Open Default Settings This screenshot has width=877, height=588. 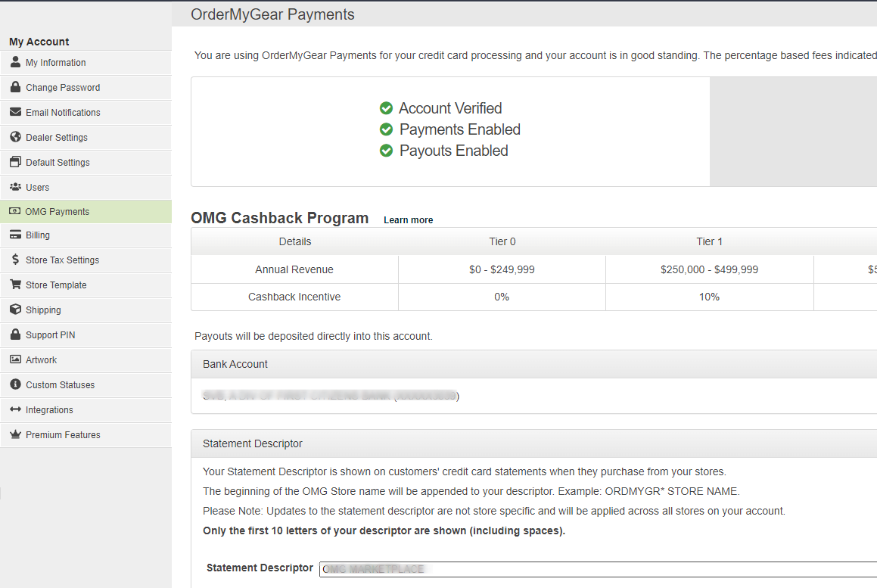click(x=86, y=162)
